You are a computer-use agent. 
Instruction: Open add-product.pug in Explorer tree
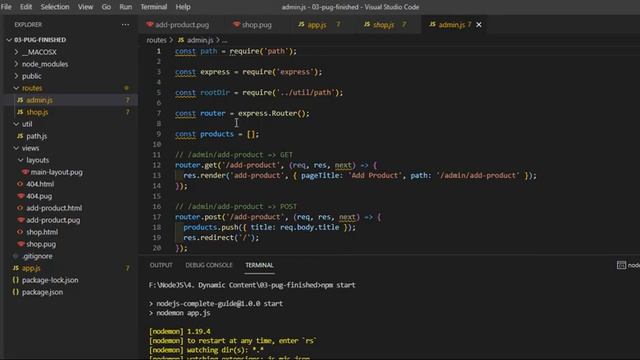coord(53,220)
